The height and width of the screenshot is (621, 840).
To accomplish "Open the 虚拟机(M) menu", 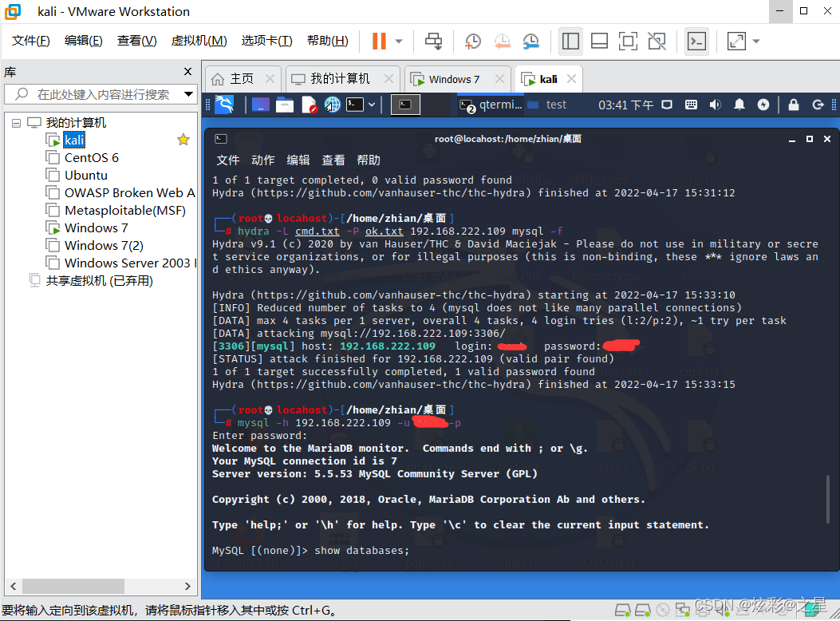I will click(x=199, y=41).
